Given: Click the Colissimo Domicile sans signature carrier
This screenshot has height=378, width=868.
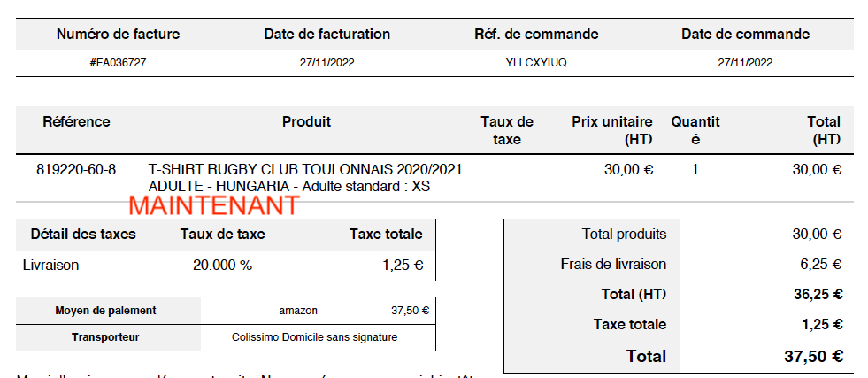Looking at the screenshot, I should pos(314,337).
